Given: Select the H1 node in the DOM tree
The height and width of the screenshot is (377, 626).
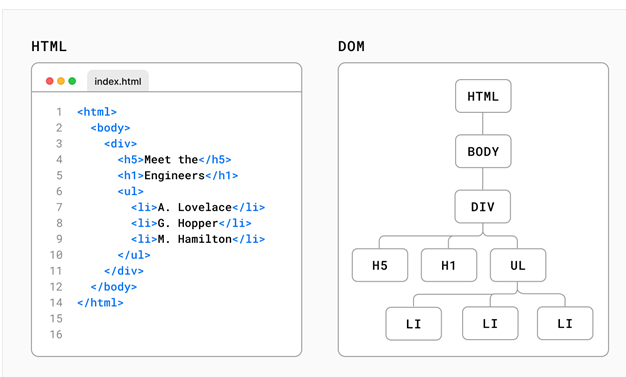Looking at the screenshot, I should point(449,265).
